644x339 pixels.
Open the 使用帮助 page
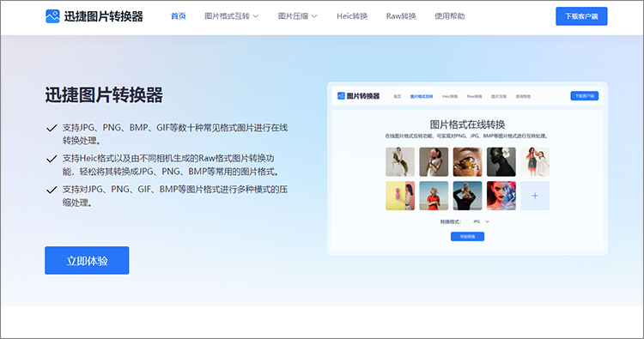450,16
